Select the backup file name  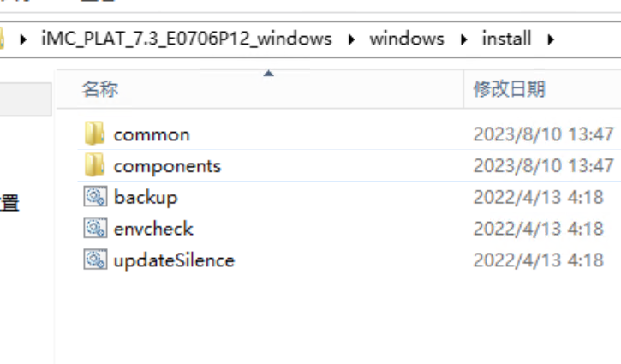click(x=146, y=197)
